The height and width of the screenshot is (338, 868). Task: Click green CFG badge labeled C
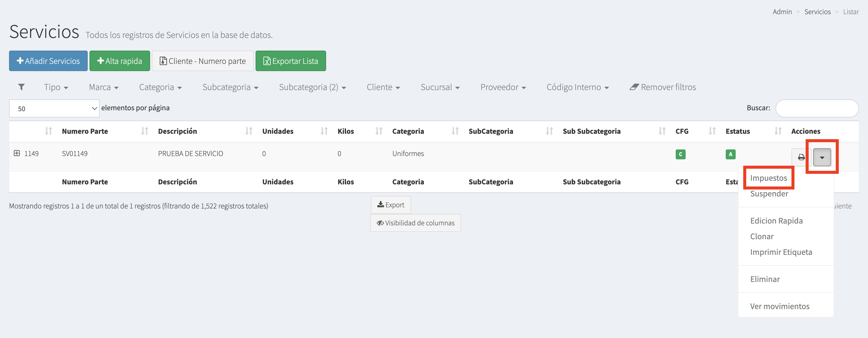[x=680, y=154]
